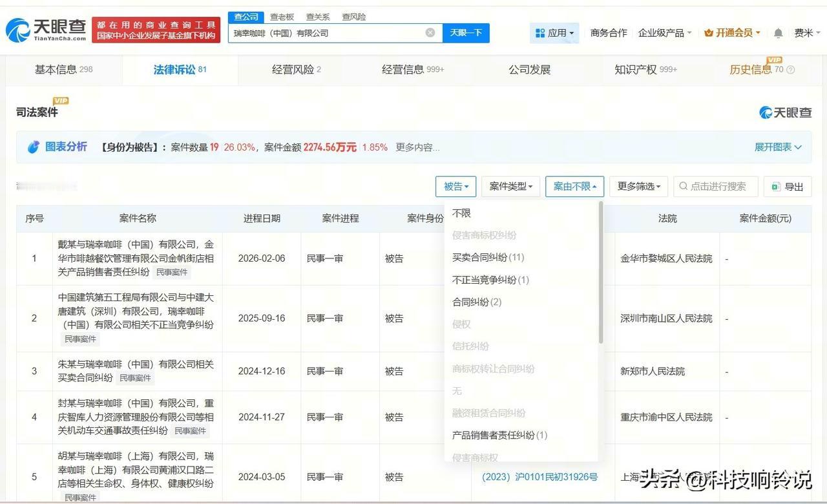Click the 图表分析 chart icon
Image resolution: width=827 pixels, height=504 pixels.
pos(34,147)
